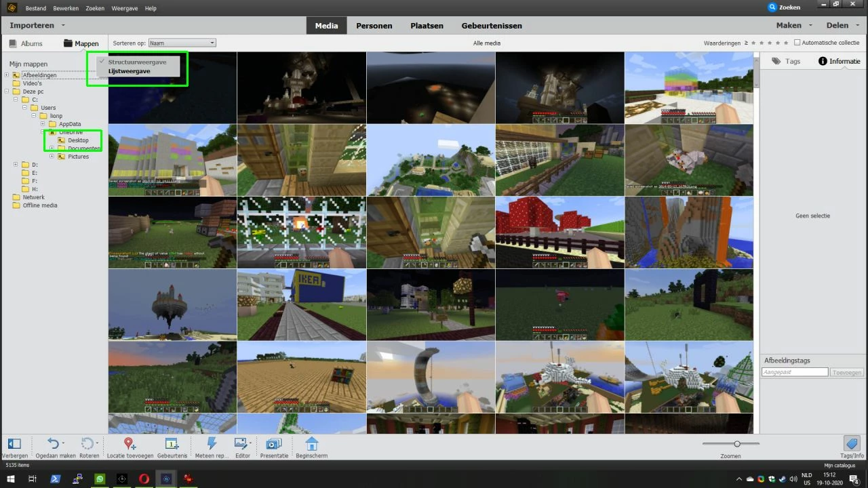Show hidden system tray icons
Image resolution: width=868 pixels, height=488 pixels.
(x=738, y=479)
